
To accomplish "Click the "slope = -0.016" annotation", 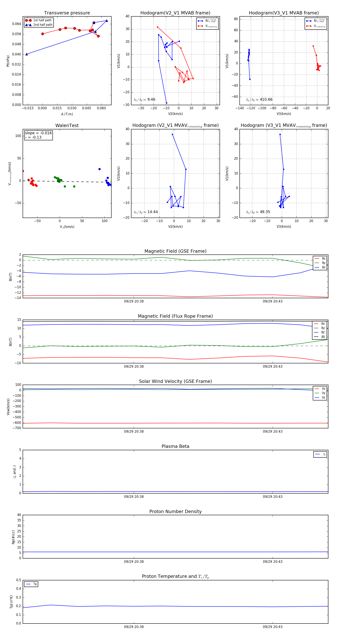I will (38, 133).
